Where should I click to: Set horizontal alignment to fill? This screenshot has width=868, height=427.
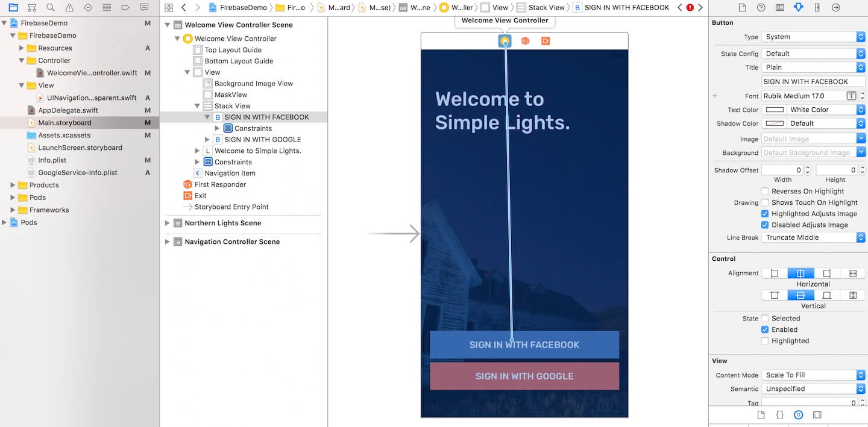853,273
